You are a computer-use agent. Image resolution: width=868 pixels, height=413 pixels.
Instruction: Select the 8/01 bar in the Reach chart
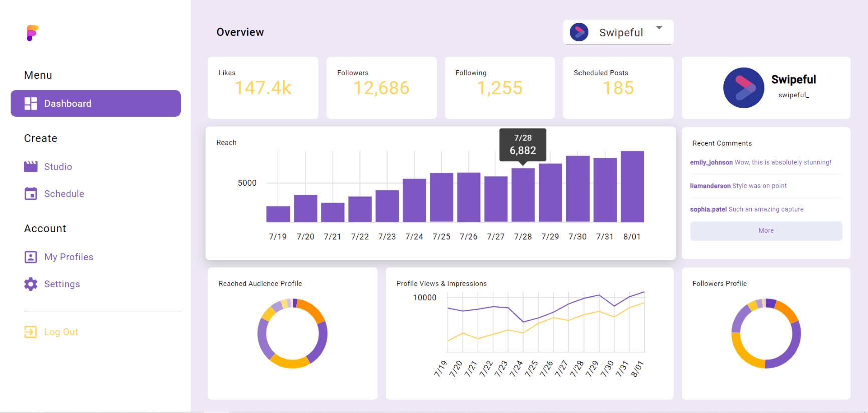pos(632,187)
